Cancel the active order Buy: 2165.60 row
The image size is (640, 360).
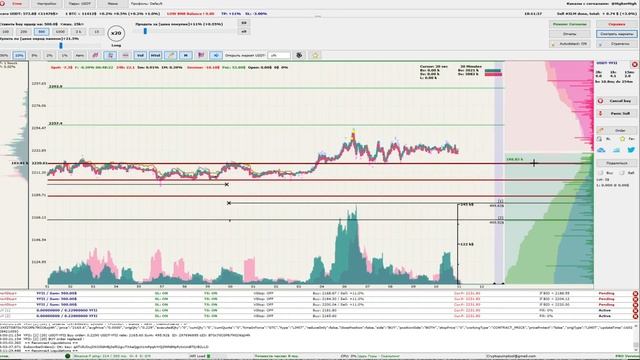636,316
